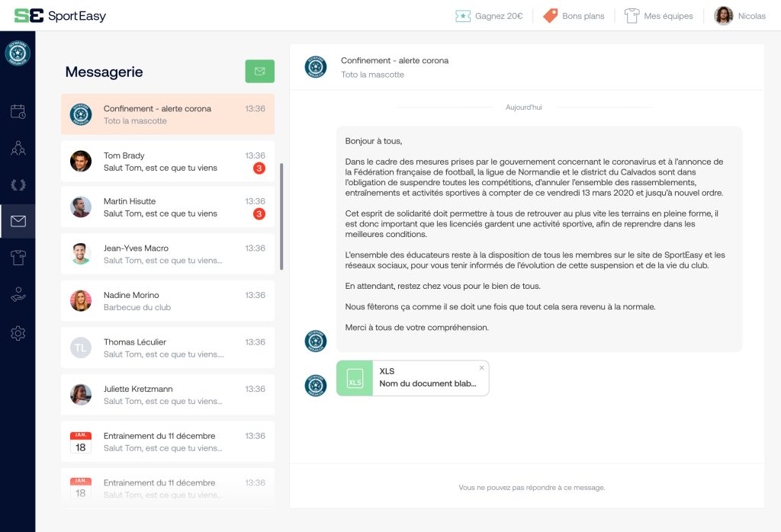Compose a new message with green button
The width and height of the screenshot is (781, 532).
259,72
